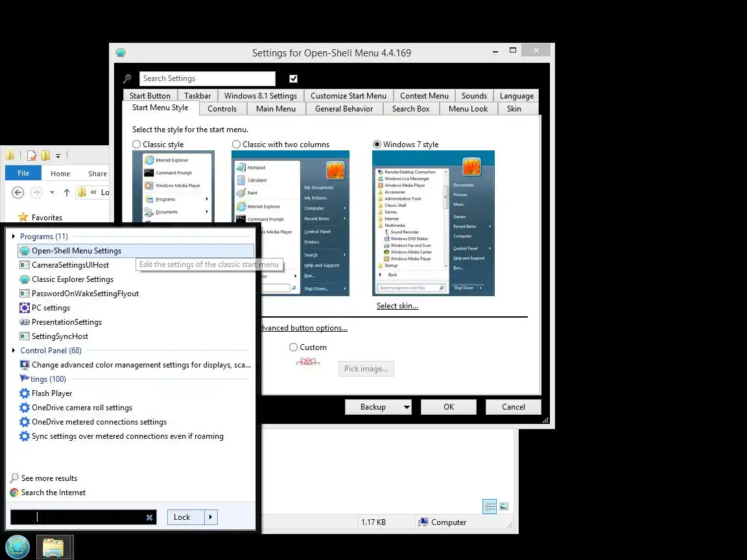Click the Properties icon in Explorer quick access toolbar
This screenshot has width=747, height=560.
32,156
